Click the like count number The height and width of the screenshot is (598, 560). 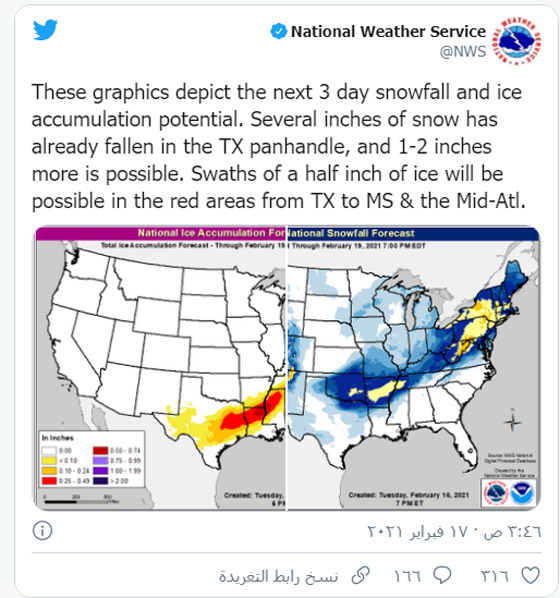494,576
